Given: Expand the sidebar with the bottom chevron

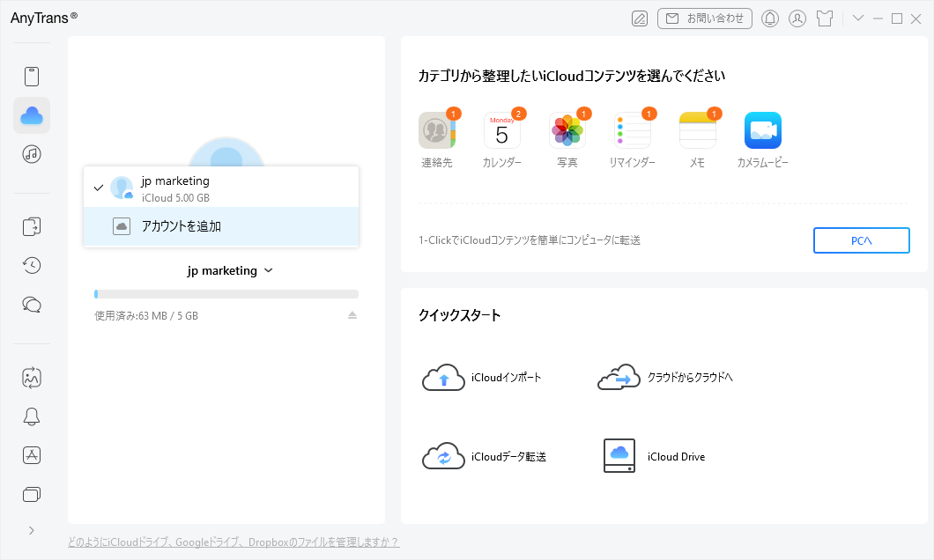Looking at the screenshot, I should (32, 530).
